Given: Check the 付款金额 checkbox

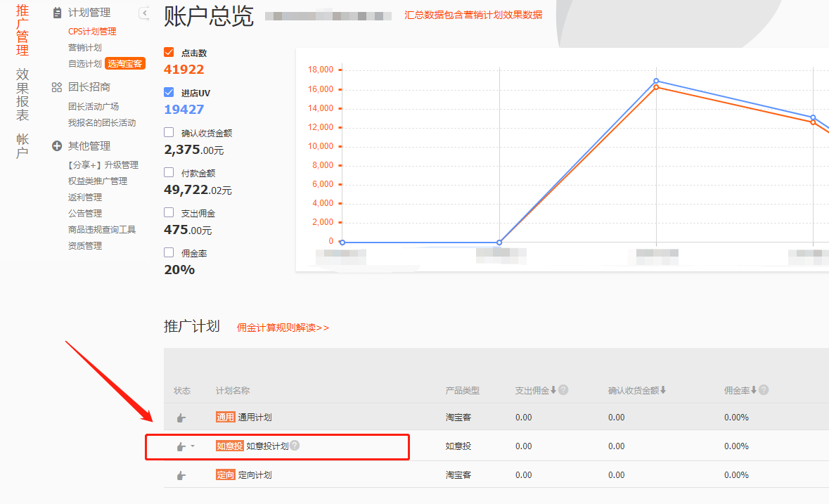Looking at the screenshot, I should 169,172.
